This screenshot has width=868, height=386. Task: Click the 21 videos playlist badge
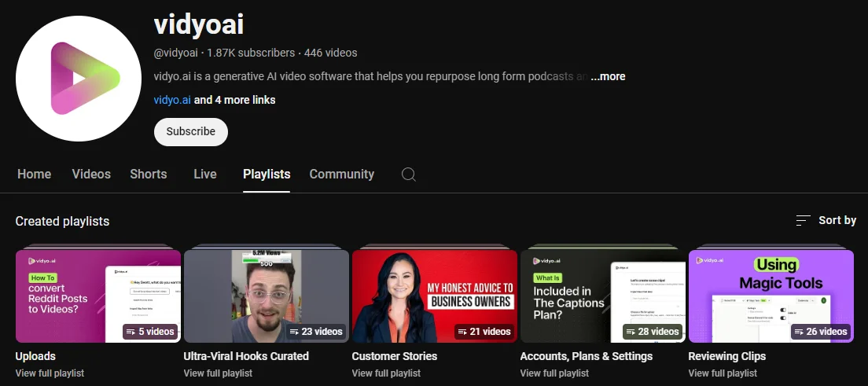(484, 332)
